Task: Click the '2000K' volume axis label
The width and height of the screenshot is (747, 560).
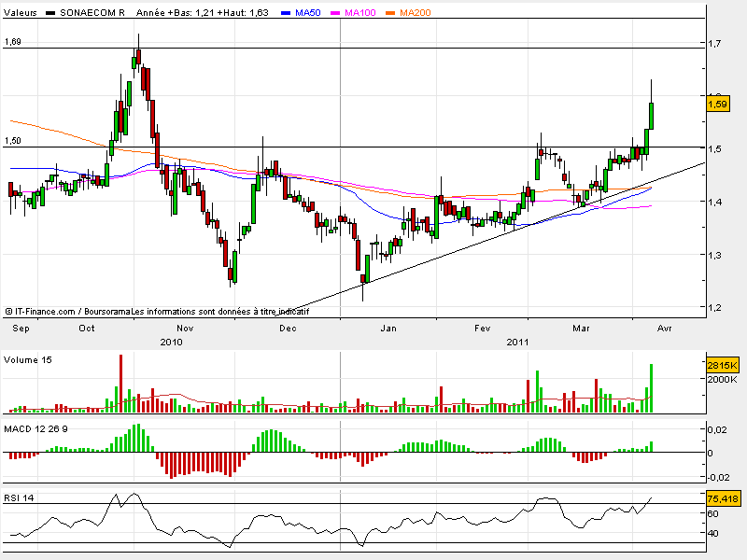Action: tap(722, 380)
